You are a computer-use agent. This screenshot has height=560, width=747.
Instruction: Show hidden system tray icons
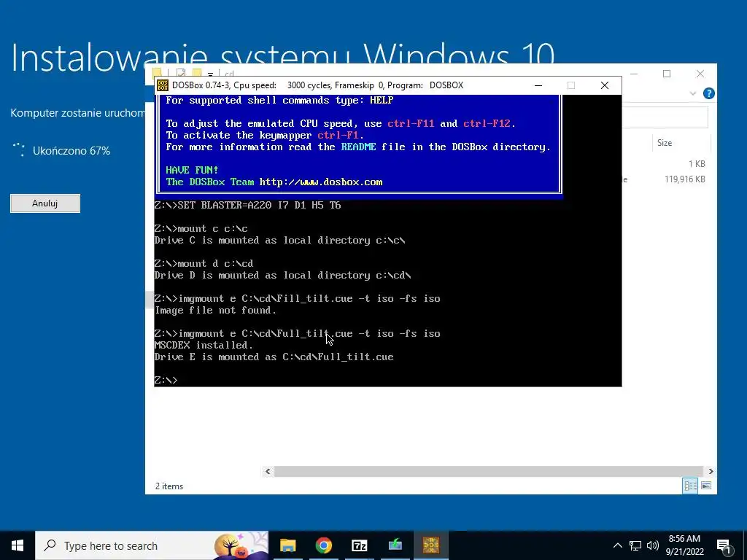tap(617, 545)
